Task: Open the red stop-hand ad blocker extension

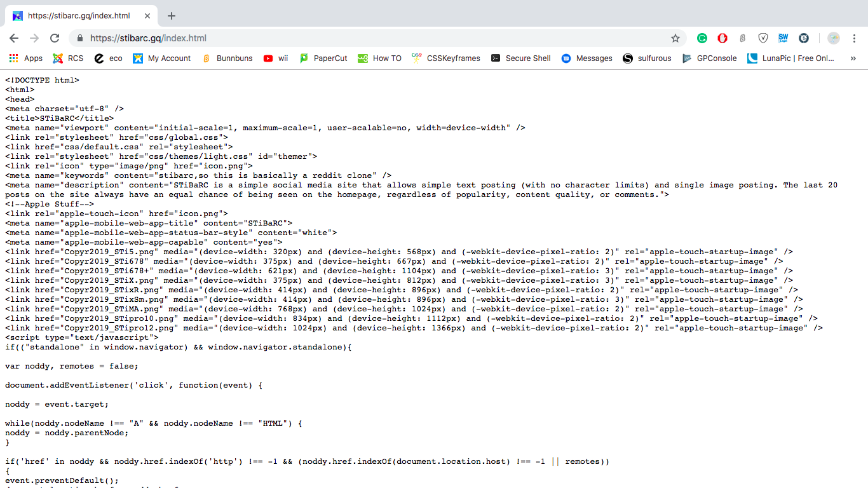Action: pyautogui.click(x=722, y=38)
